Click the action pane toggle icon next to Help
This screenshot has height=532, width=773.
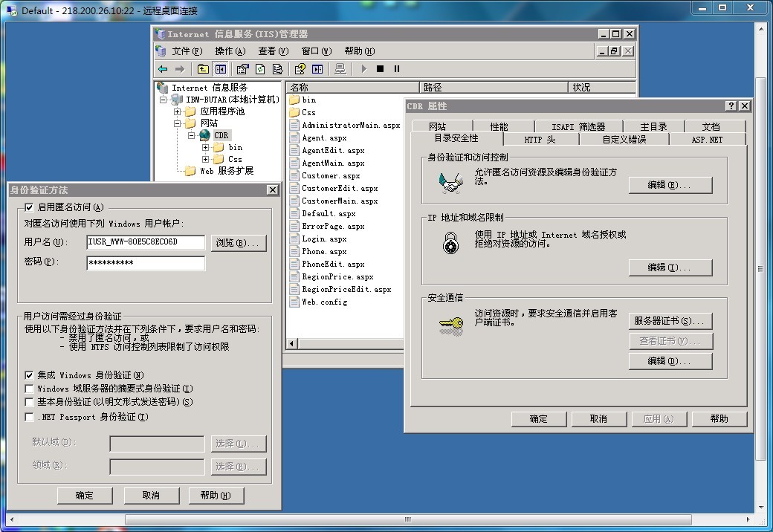tap(317, 69)
